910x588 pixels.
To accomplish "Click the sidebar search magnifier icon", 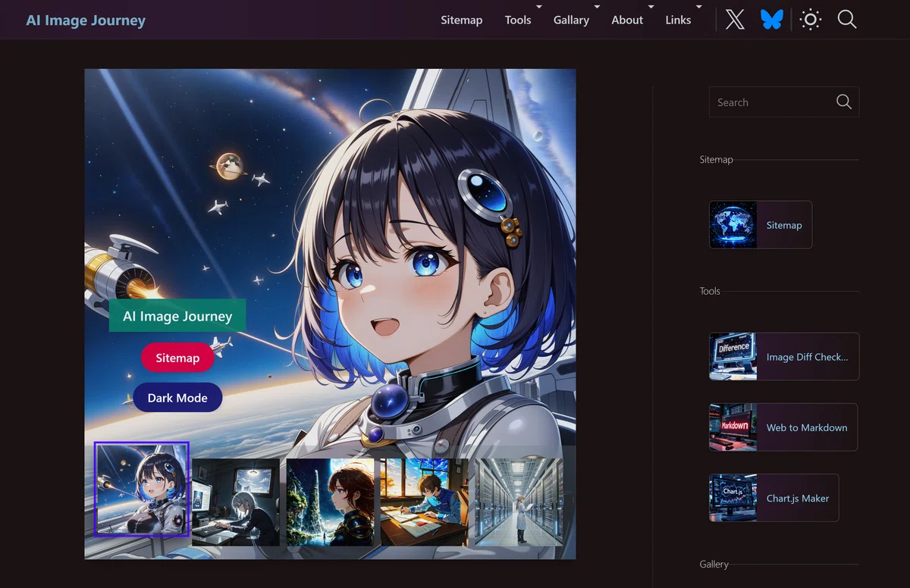I will coord(844,102).
